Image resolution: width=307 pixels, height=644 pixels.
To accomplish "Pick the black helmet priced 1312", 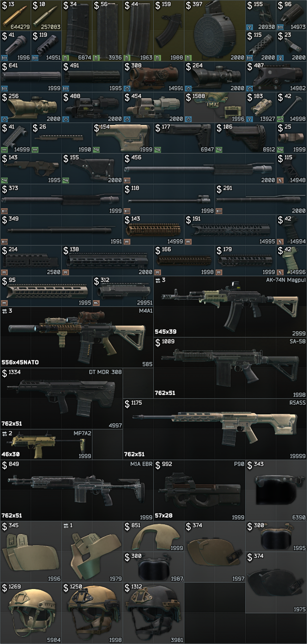I will 153,613.
